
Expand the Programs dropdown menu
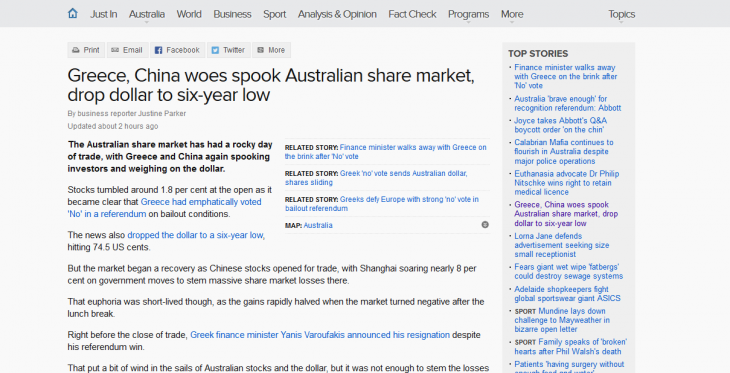(468, 14)
